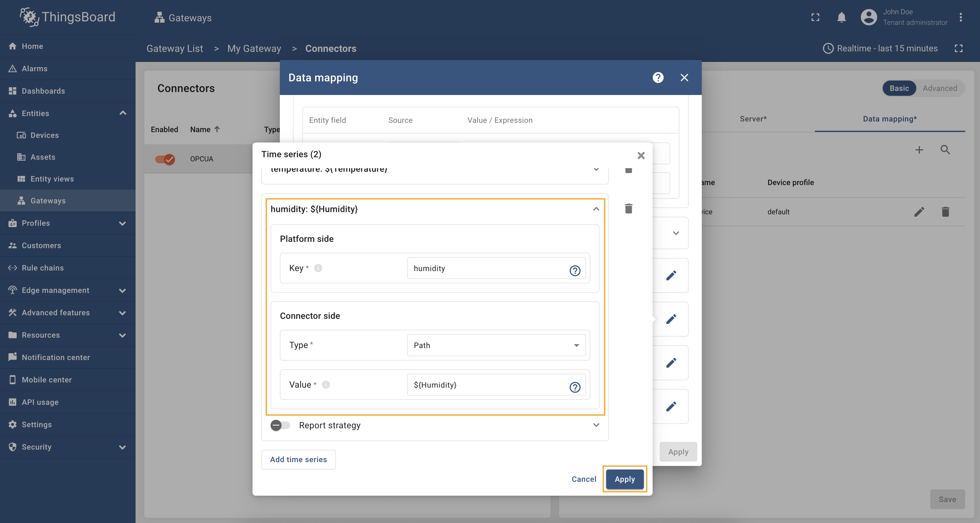Open the Data mapping help icon
This screenshot has width=980, height=523.
[658, 78]
